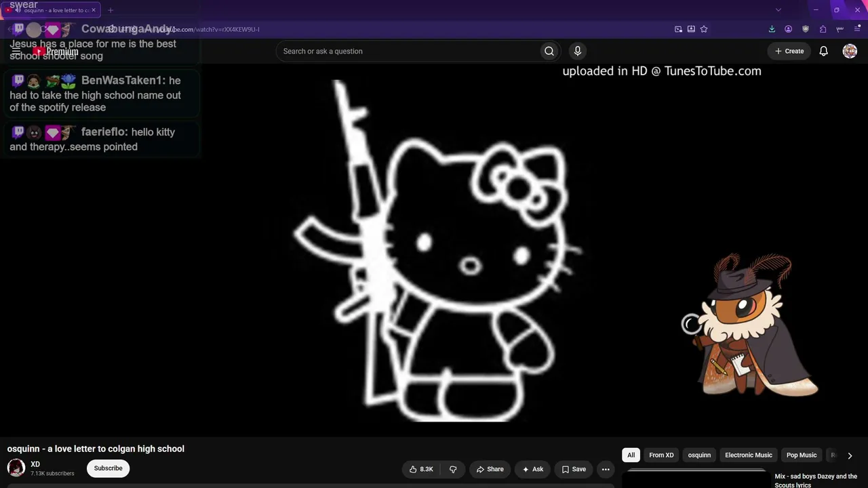Open the browser extensions puzzle icon
This screenshot has height=488, width=868.
pos(823,29)
